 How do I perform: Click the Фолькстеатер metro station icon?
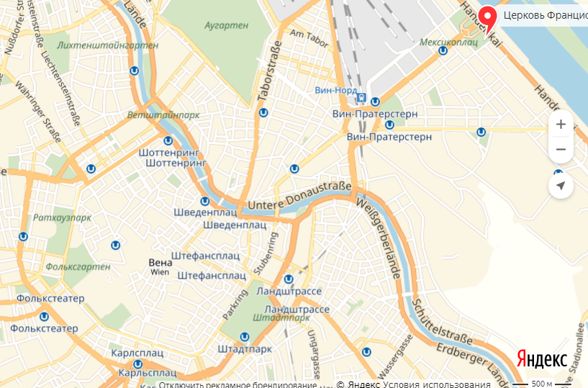(x=44, y=316)
